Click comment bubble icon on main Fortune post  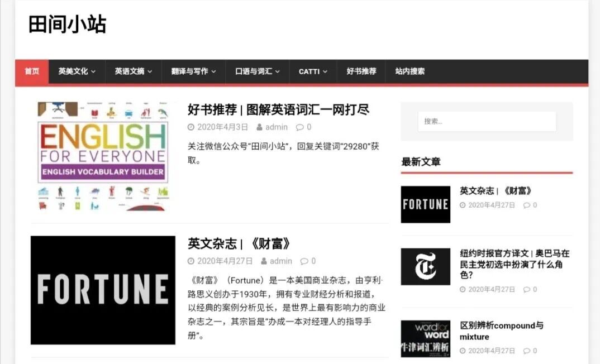tap(304, 261)
